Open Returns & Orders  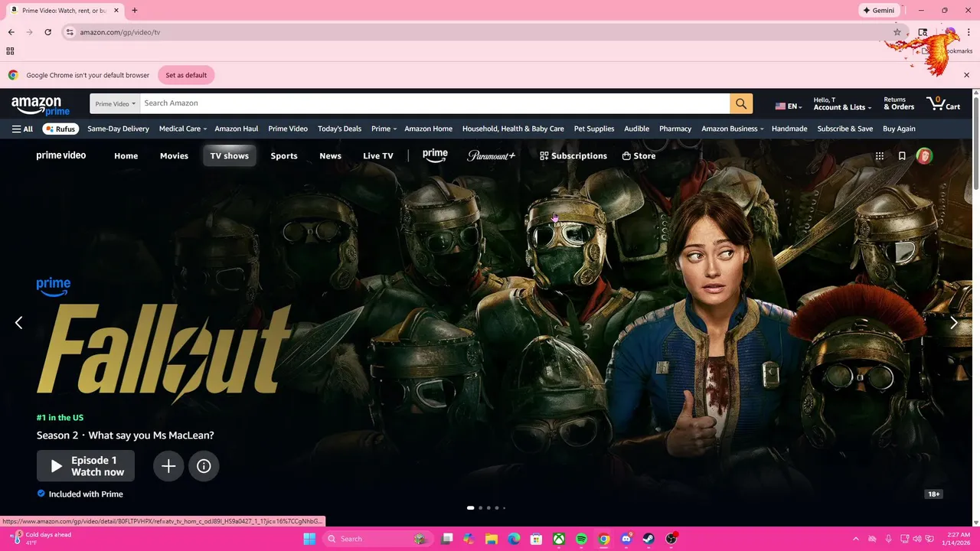899,103
